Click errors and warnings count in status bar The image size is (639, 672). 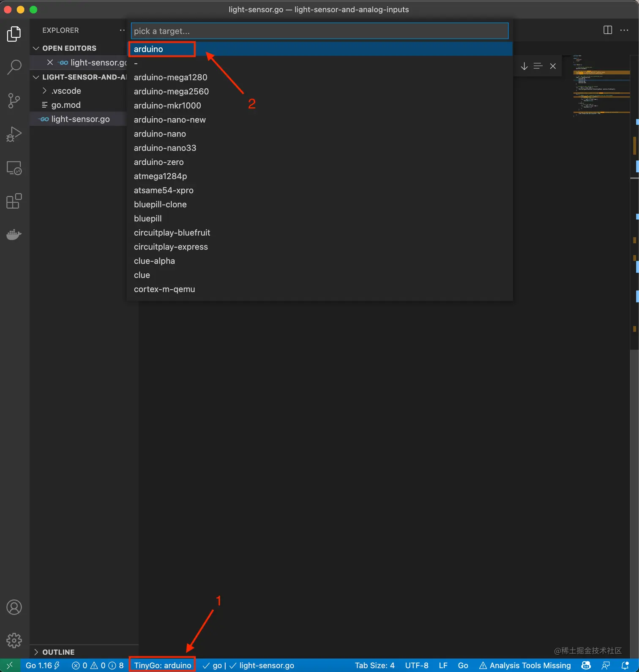click(x=98, y=665)
